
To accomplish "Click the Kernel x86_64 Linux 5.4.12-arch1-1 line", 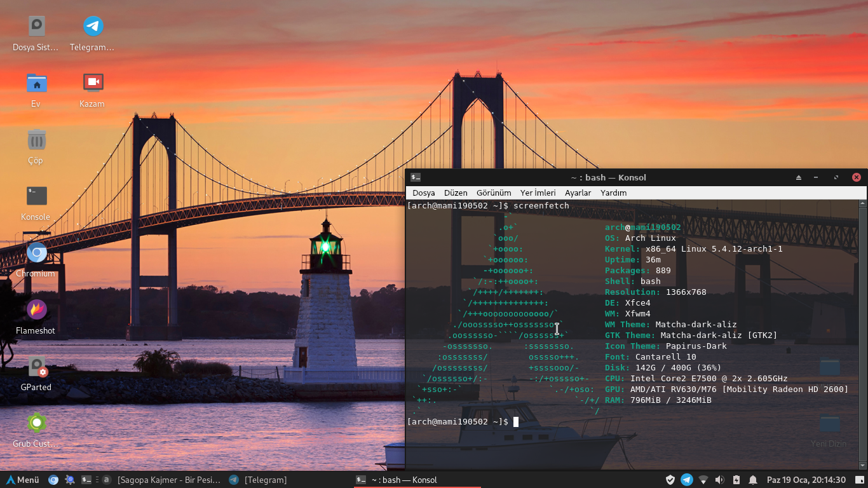I will coord(694,249).
